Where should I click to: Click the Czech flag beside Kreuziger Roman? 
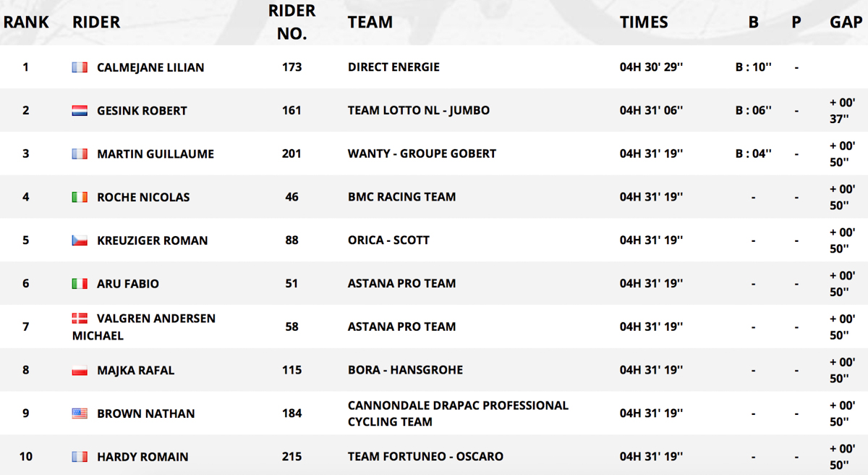(x=80, y=240)
